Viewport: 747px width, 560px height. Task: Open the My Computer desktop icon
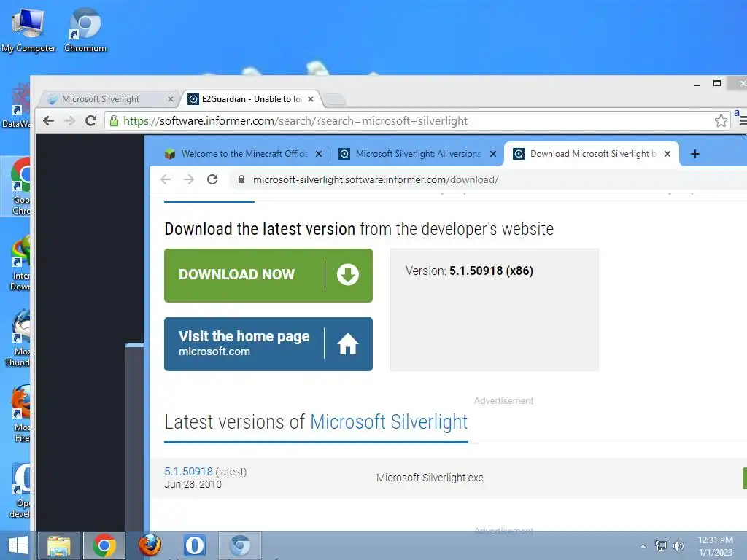point(28,29)
